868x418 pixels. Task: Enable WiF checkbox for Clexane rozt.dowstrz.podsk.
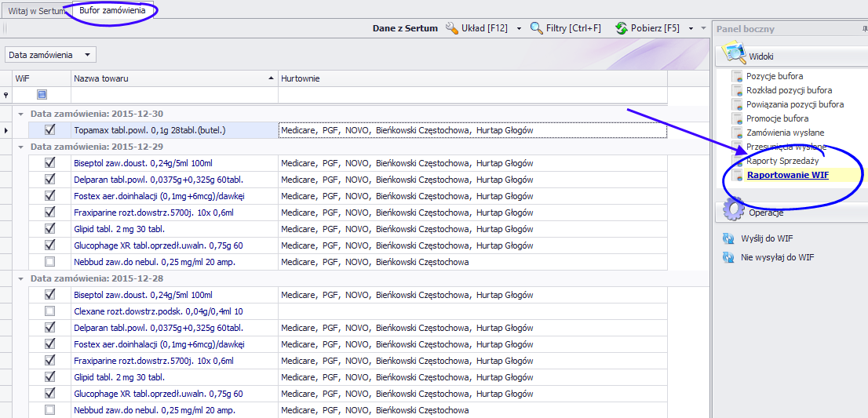[50, 311]
